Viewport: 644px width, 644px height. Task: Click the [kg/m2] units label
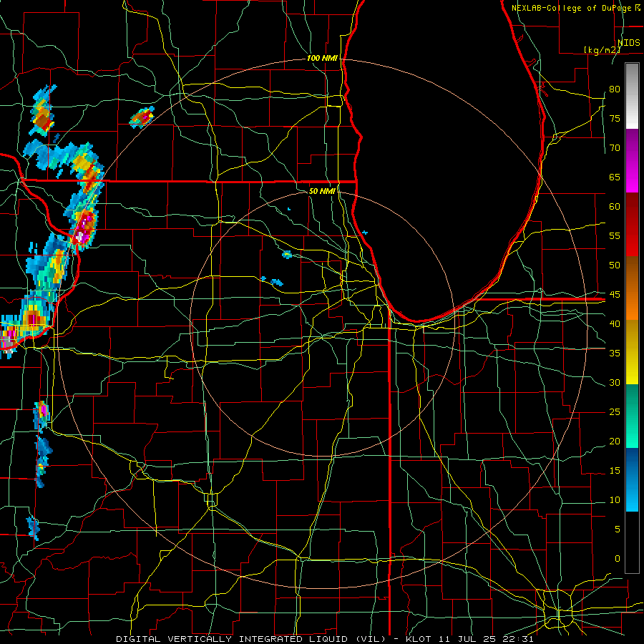click(602, 49)
